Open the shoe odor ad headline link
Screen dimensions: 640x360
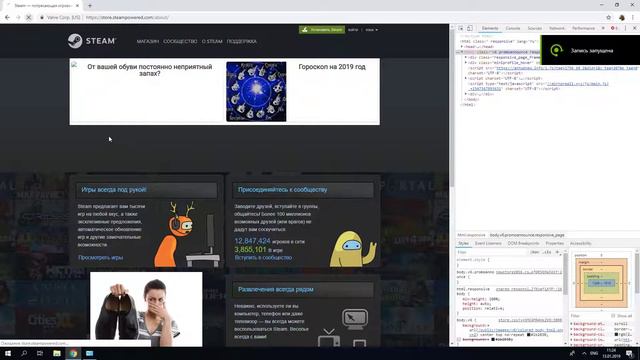point(149,70)
